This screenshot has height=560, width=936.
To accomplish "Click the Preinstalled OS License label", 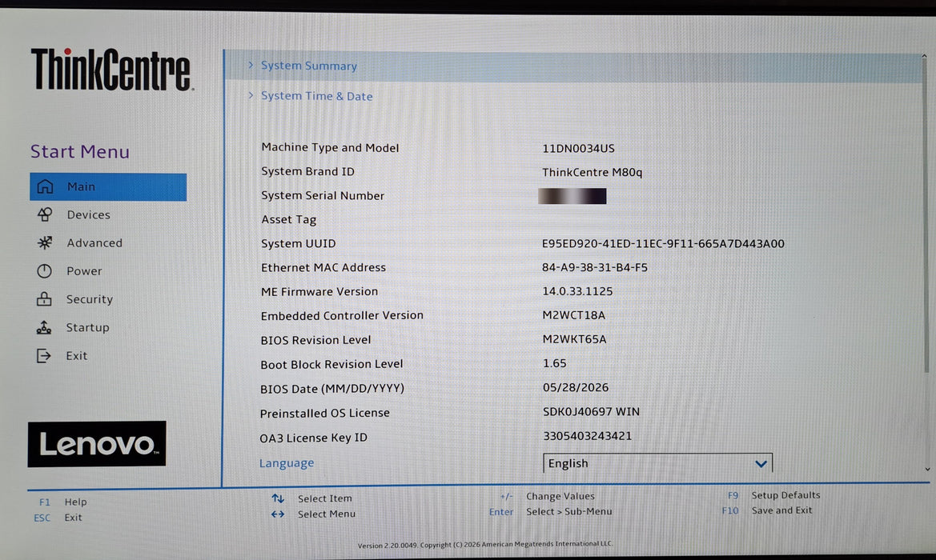I will pos(325,413).
